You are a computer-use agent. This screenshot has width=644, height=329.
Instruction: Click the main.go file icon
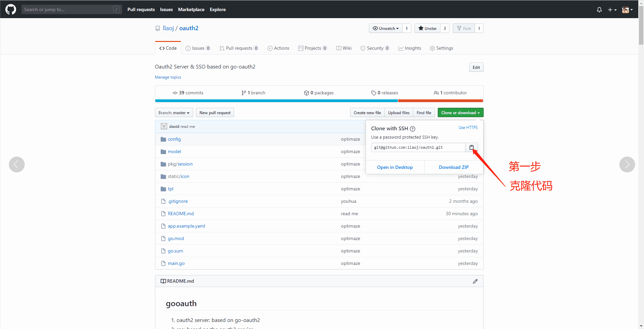163,264
